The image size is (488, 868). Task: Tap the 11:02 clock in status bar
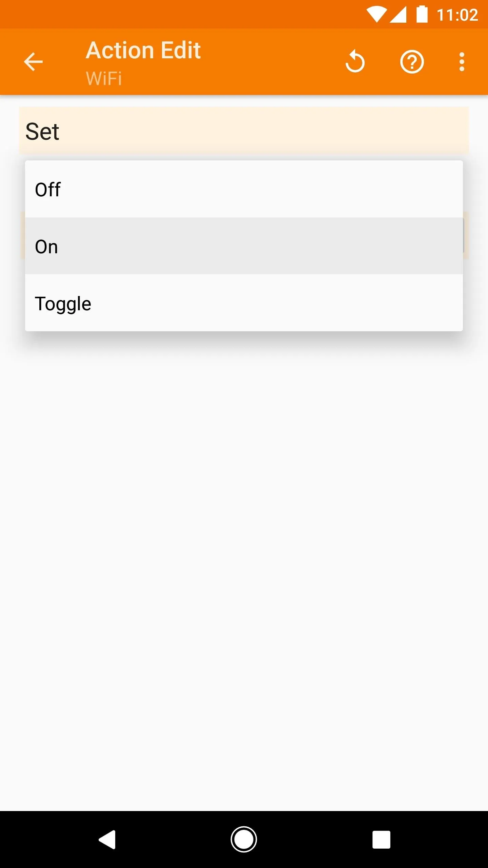click(457, 15)
